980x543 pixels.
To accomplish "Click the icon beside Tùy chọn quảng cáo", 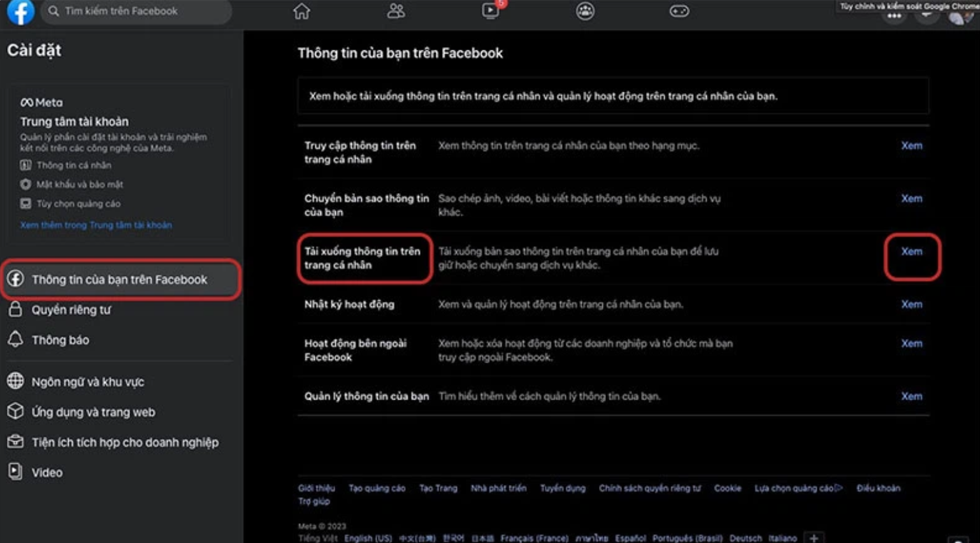I will pos(25,204).
